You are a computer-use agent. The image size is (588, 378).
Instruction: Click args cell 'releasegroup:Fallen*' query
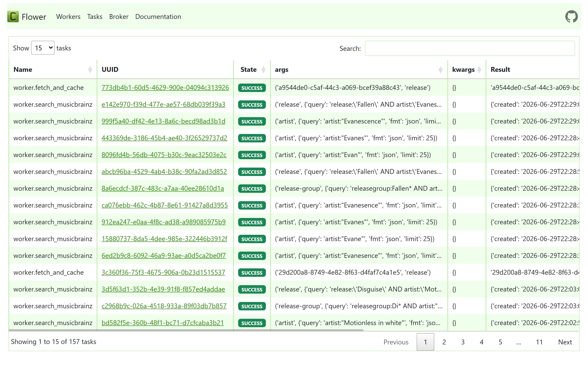pyautogui.click(x=359, y=189)
